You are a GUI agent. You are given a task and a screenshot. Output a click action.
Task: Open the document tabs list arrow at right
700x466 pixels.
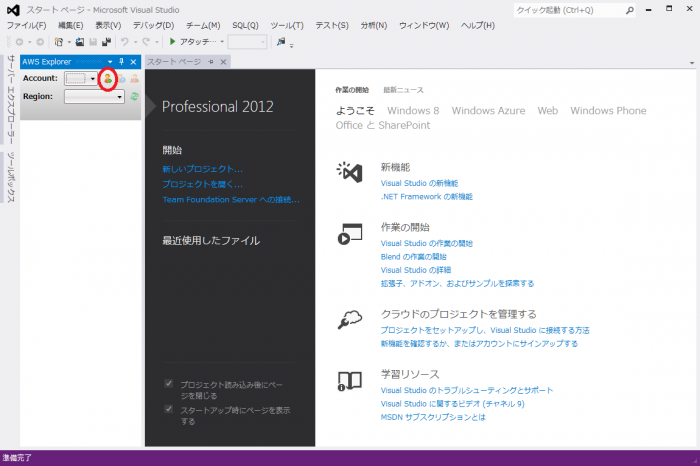tap(692, 63)
